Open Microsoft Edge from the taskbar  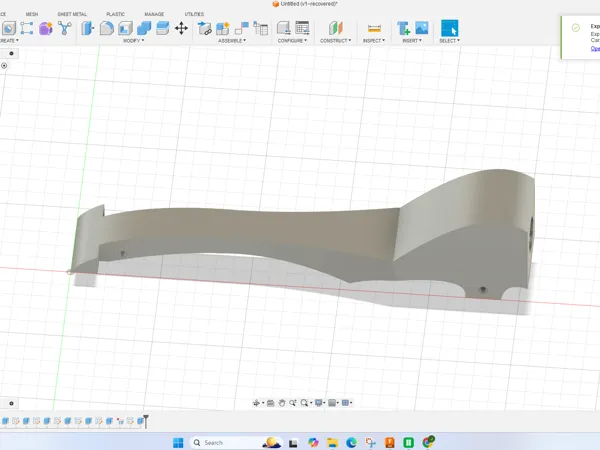[351, 443]
